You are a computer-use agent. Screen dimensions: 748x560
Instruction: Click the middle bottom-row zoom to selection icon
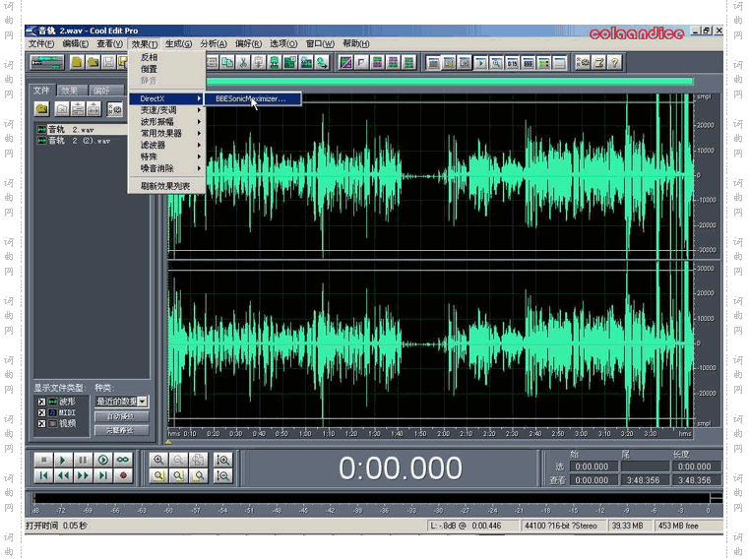(178, 475)
